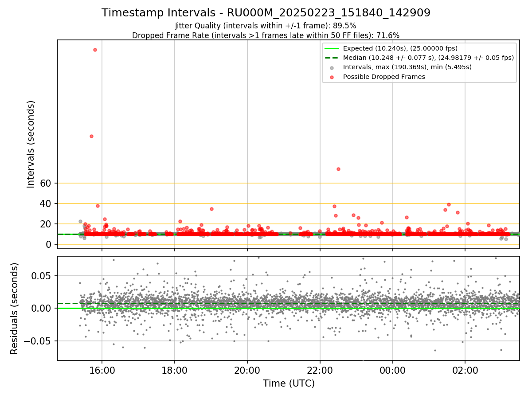Click the 00:00 x-axis tick label

(393, 370)
